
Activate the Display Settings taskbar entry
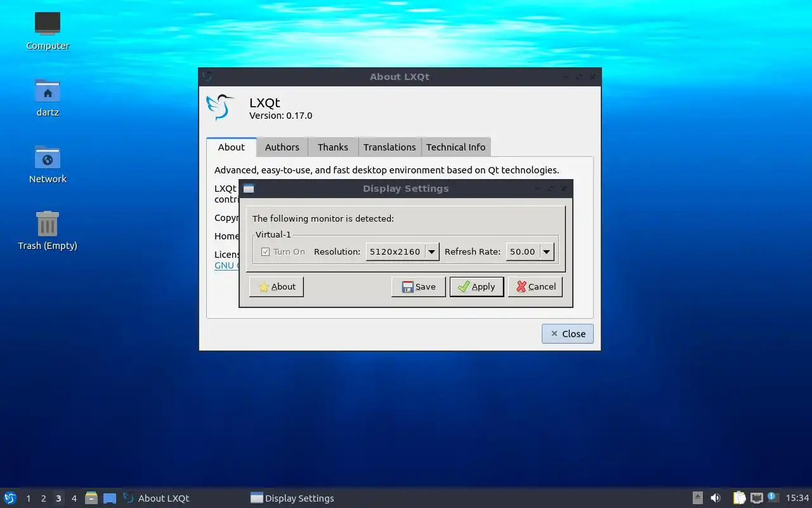tap(311, 498)
